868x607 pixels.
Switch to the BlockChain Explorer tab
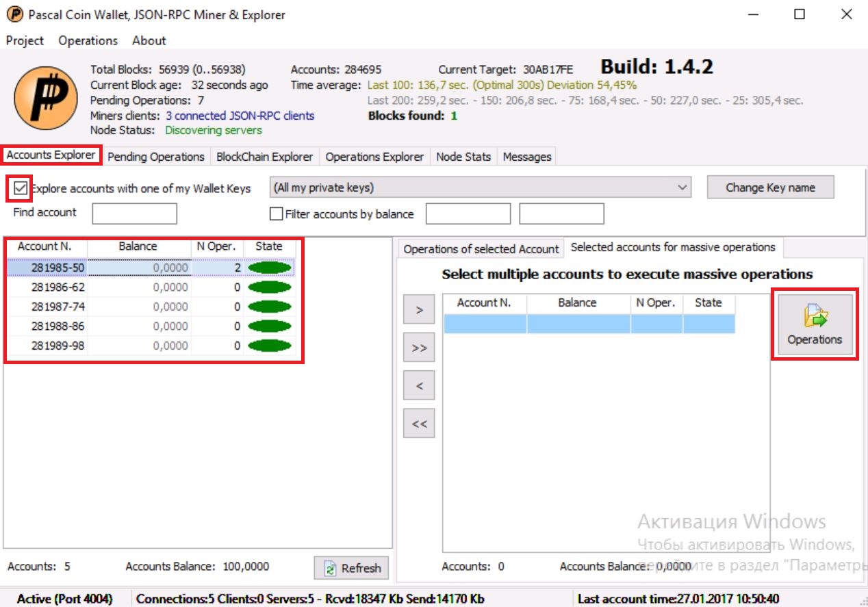click(x=264, y=157)
